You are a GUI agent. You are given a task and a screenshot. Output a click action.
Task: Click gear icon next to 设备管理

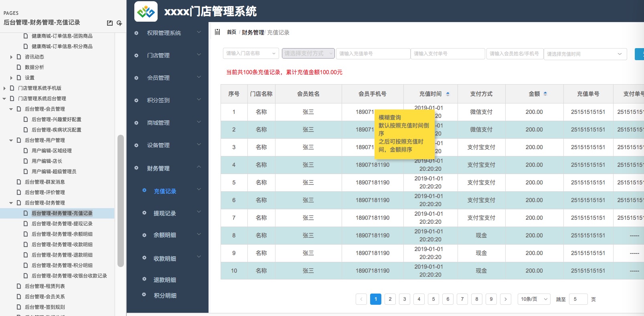[x=136, y=145]
